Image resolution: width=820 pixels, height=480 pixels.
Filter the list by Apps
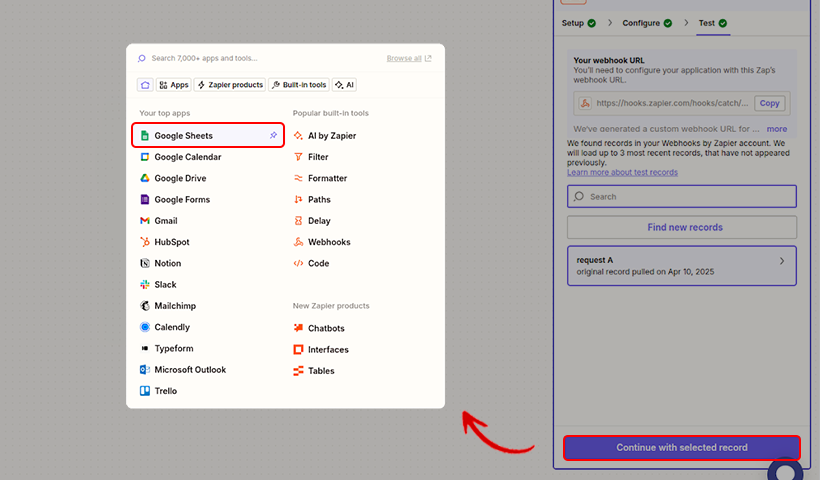tap(174, 85)
